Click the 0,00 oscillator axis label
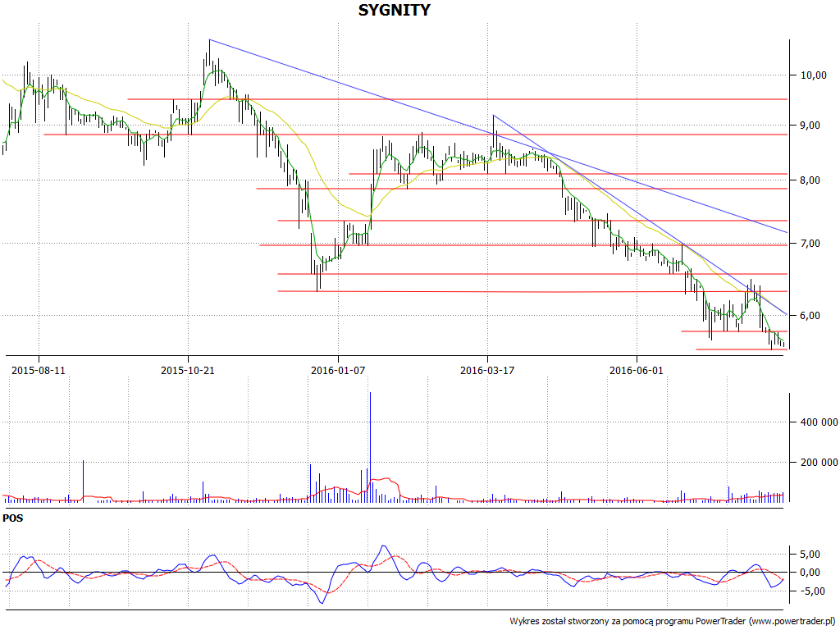 point(810,573)
